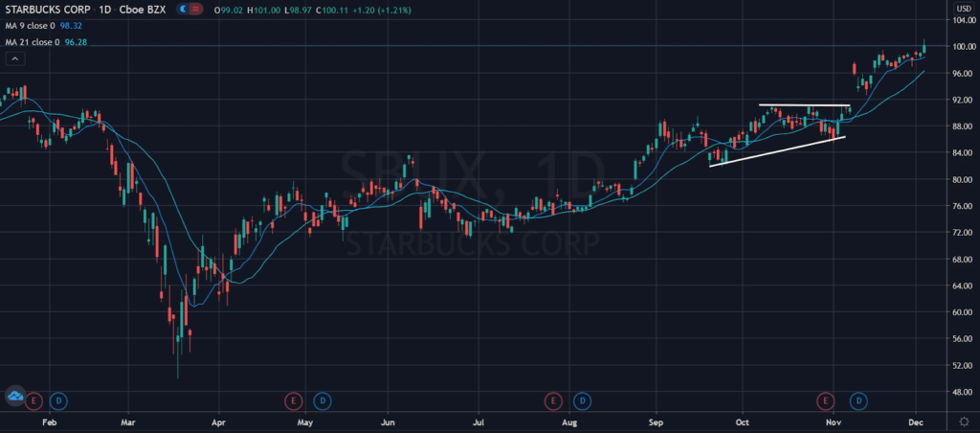Click the blue moon session status icon
Screen dimensions: 980x433
(182, 10)
